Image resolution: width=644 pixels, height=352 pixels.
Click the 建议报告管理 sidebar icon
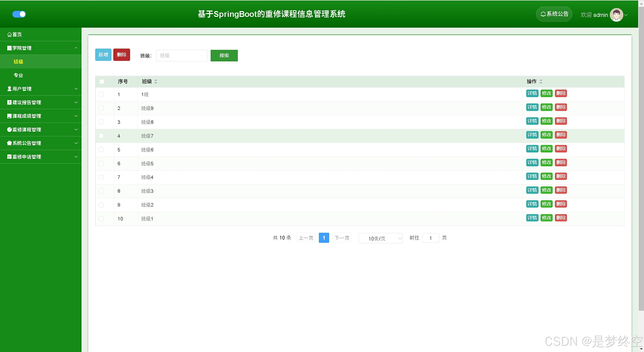point(9,102)
